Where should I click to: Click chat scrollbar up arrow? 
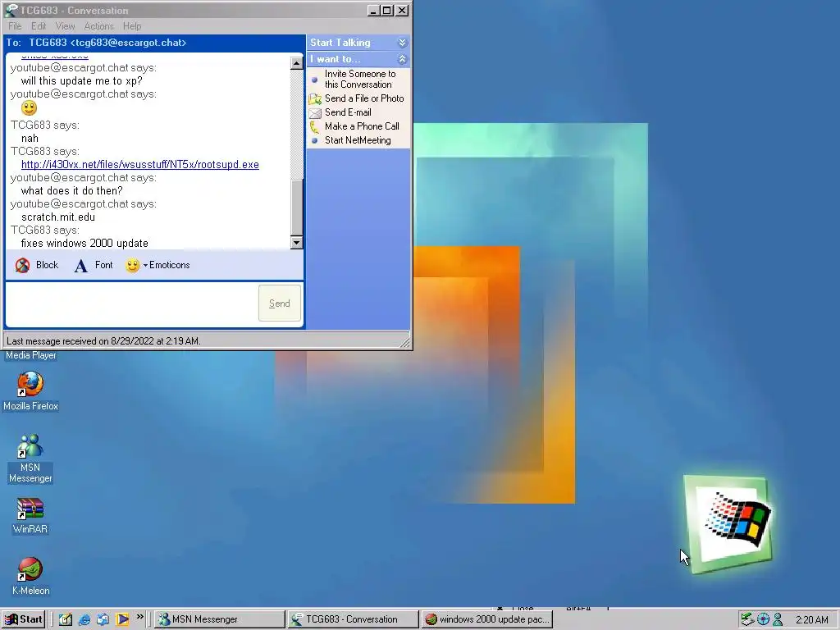297,63
